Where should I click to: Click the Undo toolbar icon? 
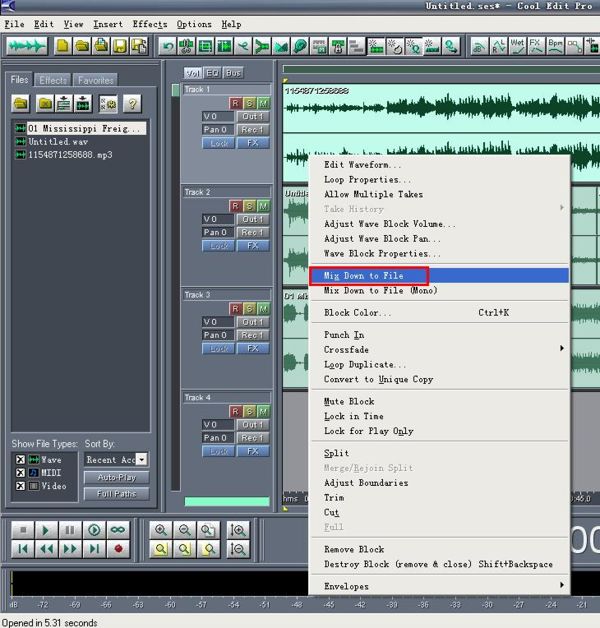pos(167,46)
